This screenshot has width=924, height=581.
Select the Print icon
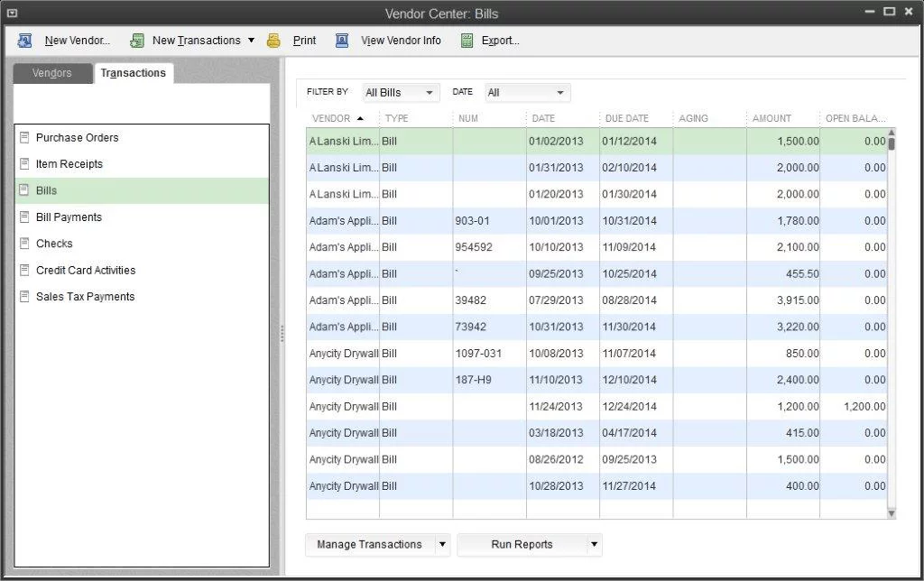pyautogui.click(x=273, y=40)
